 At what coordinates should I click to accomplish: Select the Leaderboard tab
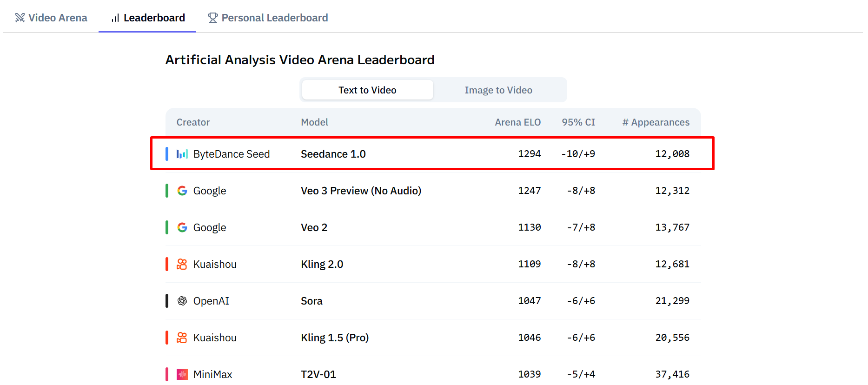click(x=147, y=18)
